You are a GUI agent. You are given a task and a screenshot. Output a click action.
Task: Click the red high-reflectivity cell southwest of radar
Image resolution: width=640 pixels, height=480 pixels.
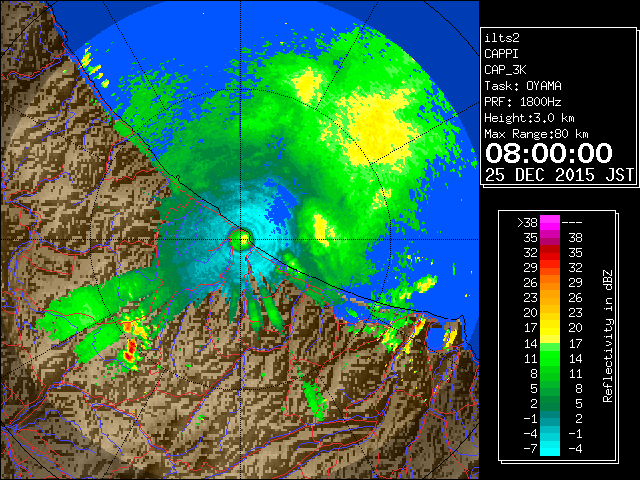(x=131, y=350)
